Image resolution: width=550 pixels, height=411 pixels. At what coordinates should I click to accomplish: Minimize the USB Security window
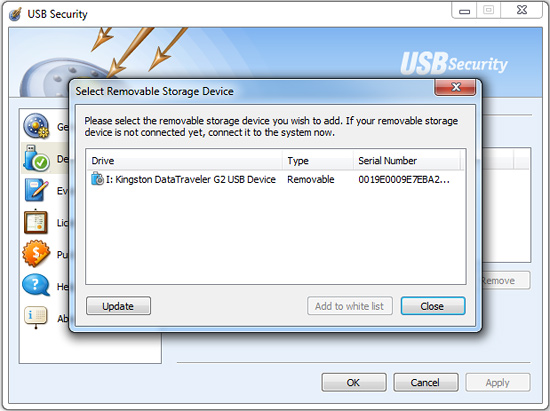[464, 10]
